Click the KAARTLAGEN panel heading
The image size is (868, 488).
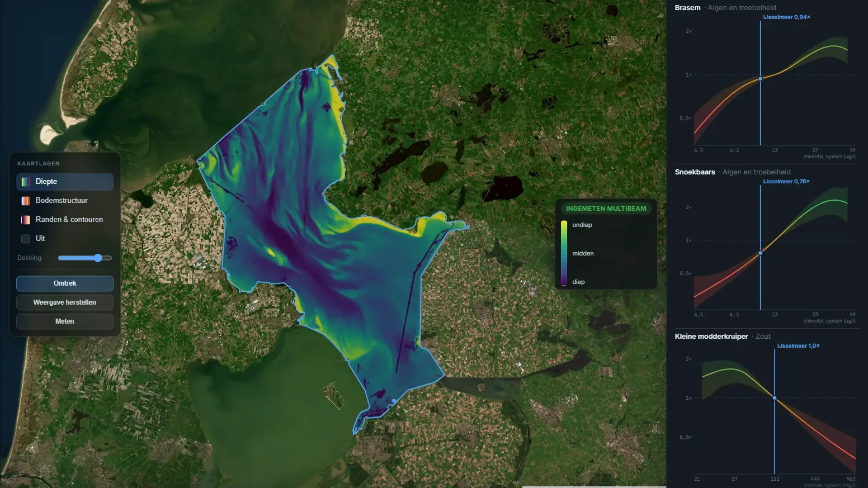pos(39,164)
